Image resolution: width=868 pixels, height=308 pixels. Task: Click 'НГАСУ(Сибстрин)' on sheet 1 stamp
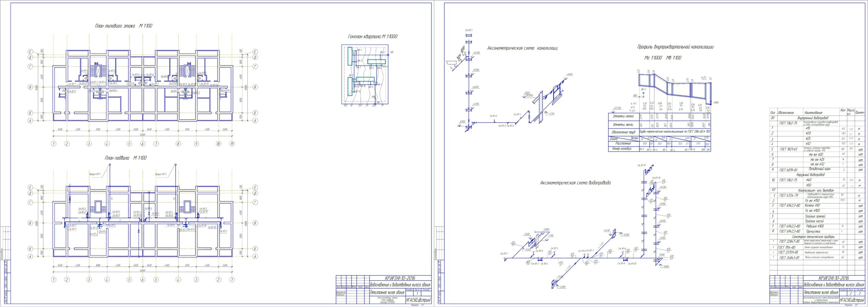click(x=419, y=300)
